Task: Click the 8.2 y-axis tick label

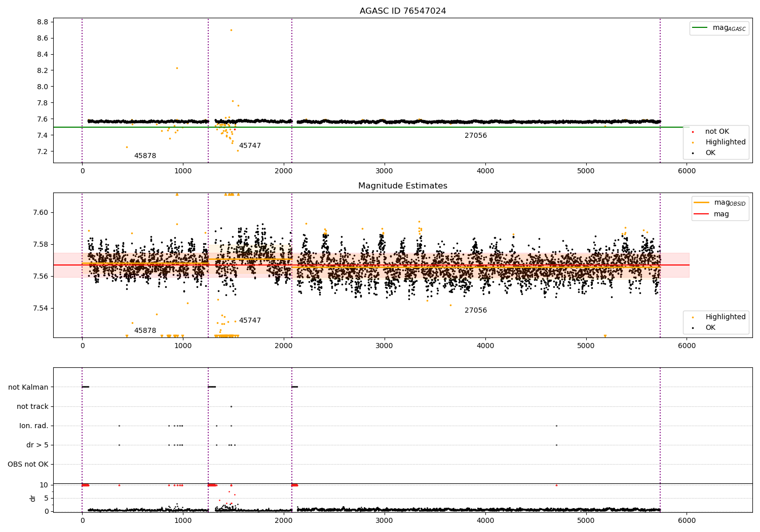Action: [43, 70]
